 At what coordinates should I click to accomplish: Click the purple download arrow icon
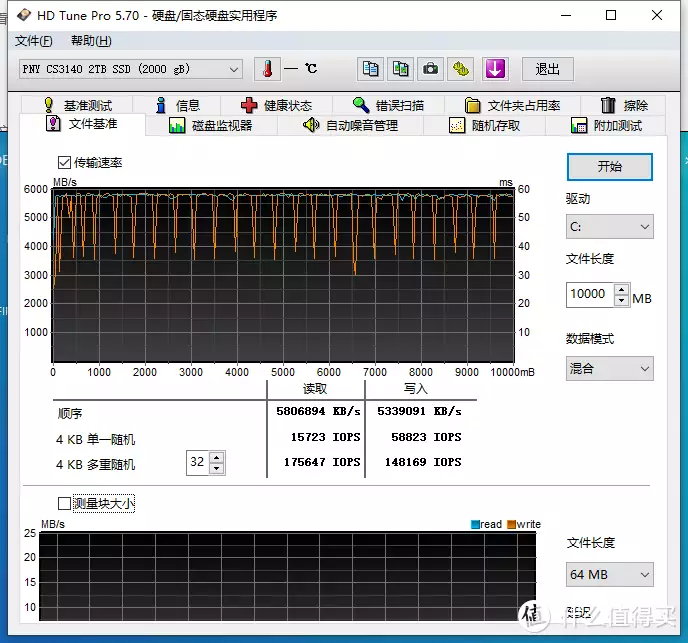click(495, 69)
